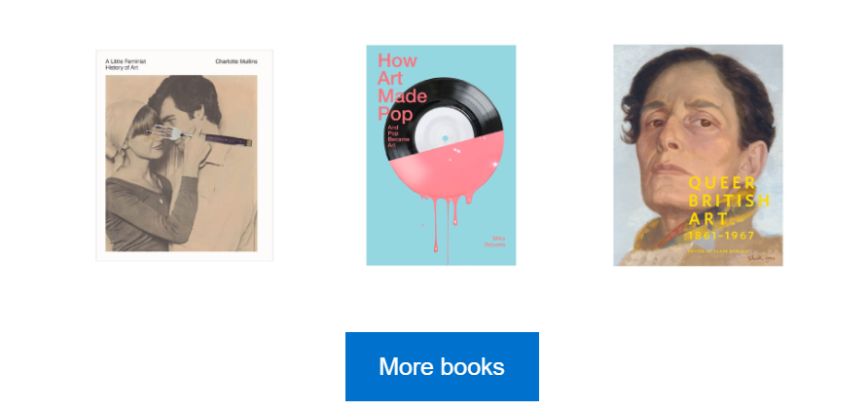868x411 pixels.
Task: Click the artist signature on the portrait cover
Action: (761, 258)
